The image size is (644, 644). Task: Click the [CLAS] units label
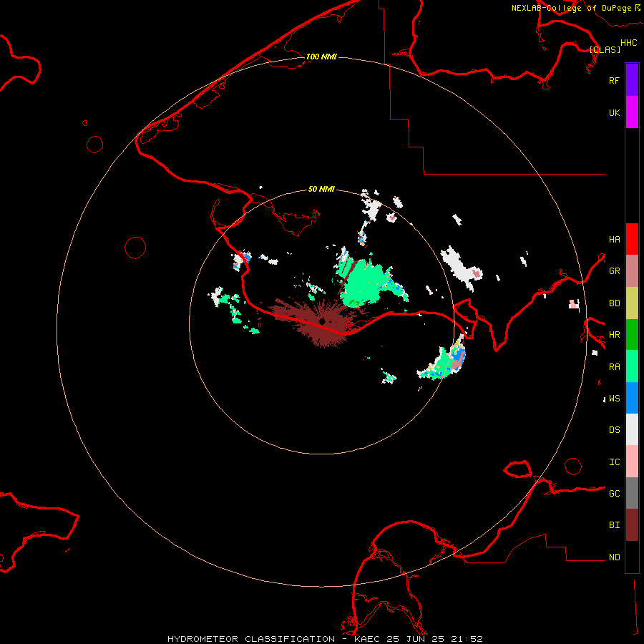[x=605, y=49]
